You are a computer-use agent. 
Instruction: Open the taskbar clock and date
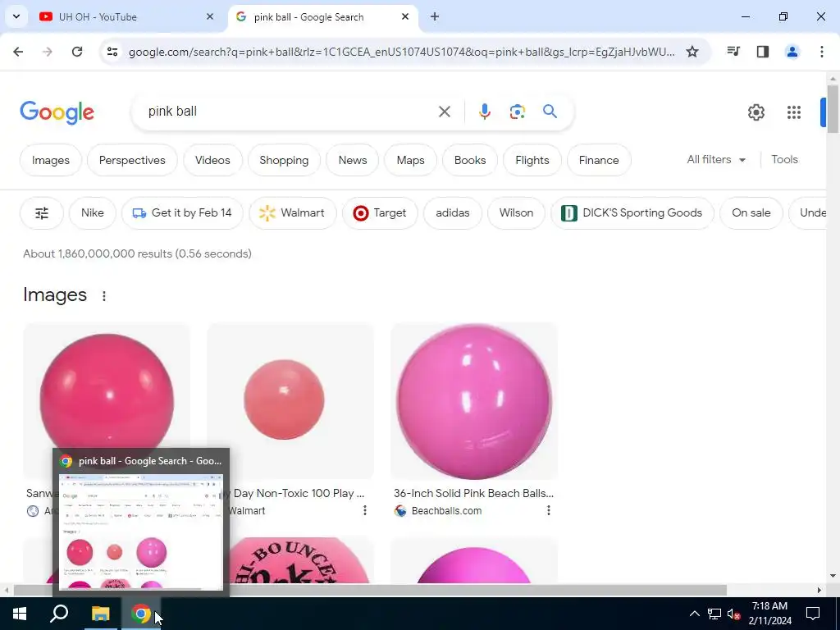[x=769, y=614]
